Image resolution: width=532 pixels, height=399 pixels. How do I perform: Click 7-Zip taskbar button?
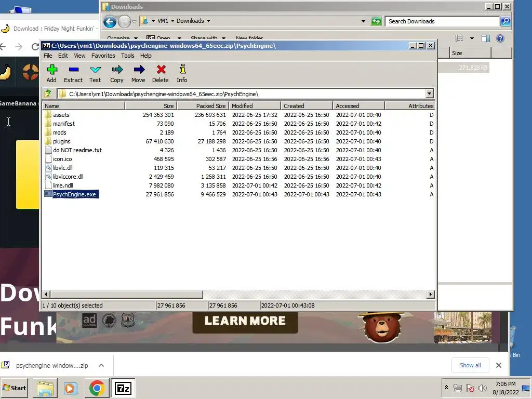click(123, 388)
